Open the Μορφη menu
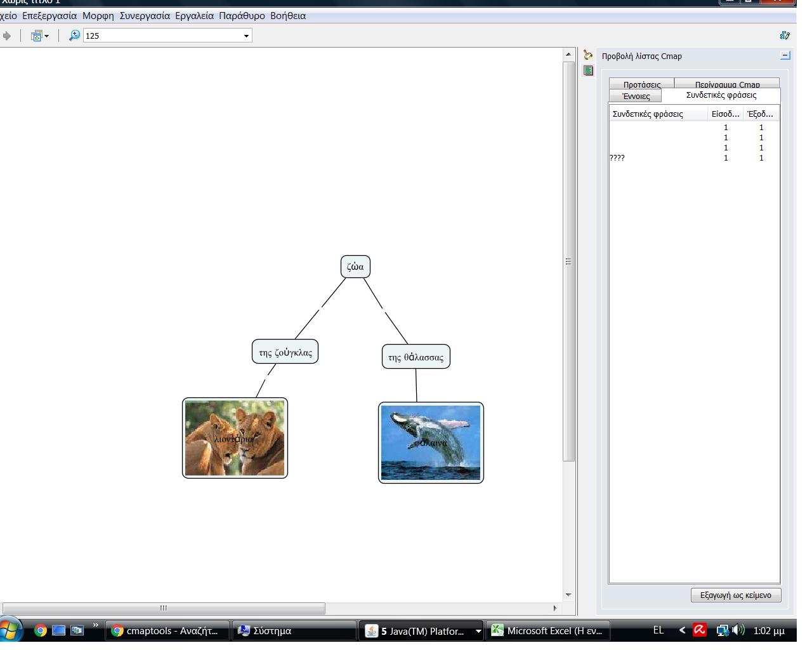The width and height of the screenshot is (812, 650). click(x=98, y=16)
